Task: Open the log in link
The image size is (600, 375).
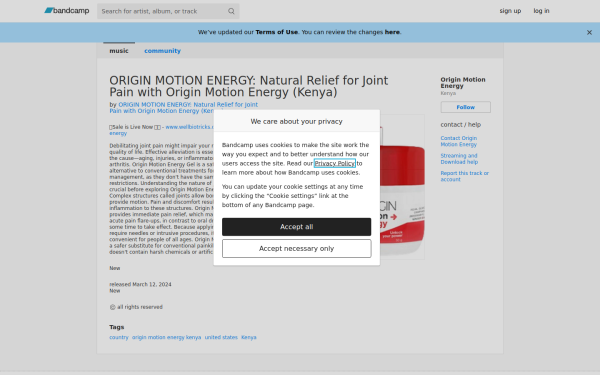Action: point(541,11)
